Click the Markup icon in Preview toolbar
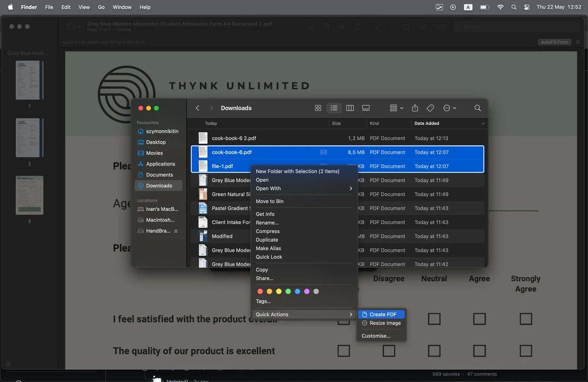Screen dimensions: 588x382 422,27
